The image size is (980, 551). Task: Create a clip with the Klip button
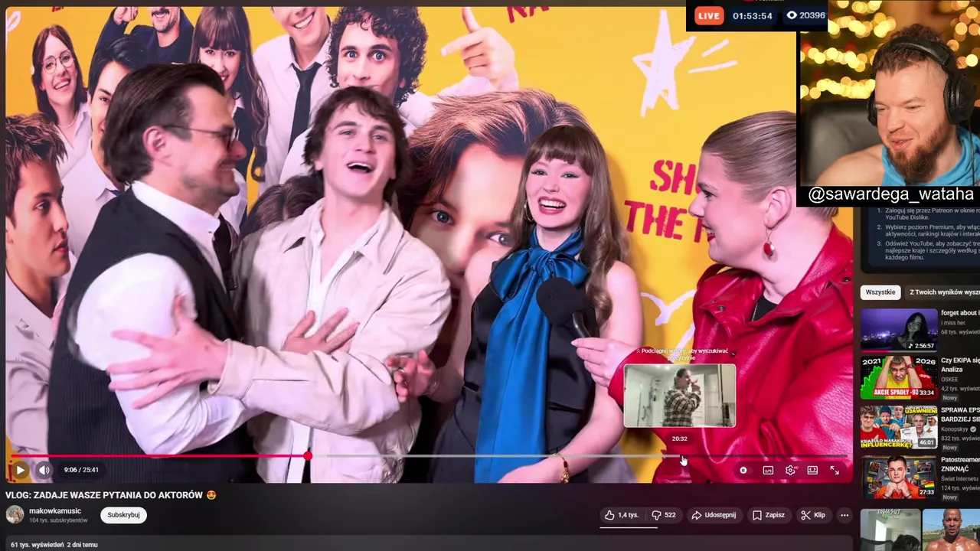[x=813, y=515]
